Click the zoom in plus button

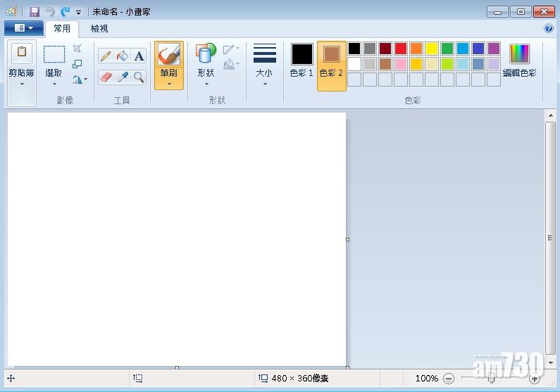point(534,379)
